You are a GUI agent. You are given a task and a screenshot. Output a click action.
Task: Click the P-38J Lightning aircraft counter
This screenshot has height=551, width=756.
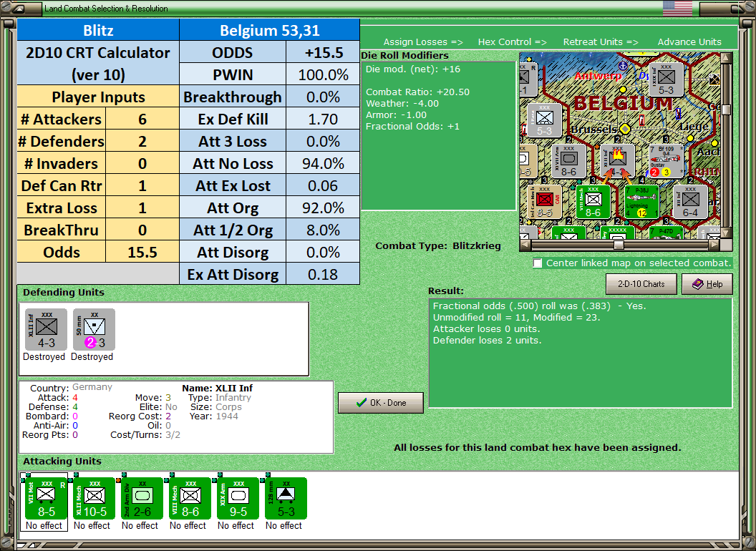(x=641, y=202)
